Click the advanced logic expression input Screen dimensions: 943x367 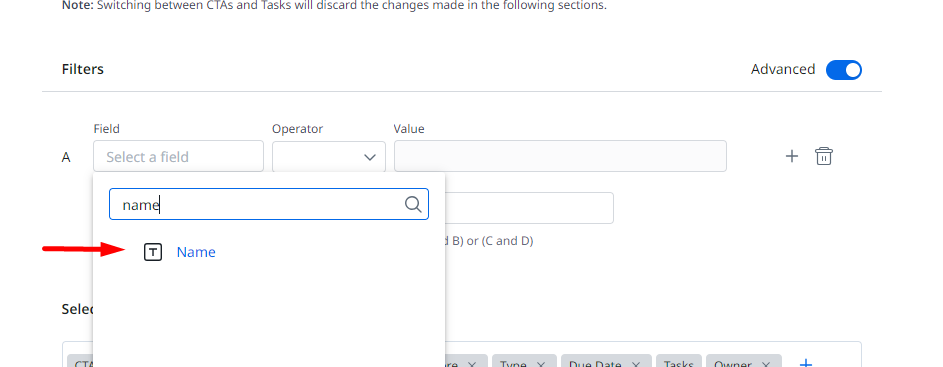529,208
